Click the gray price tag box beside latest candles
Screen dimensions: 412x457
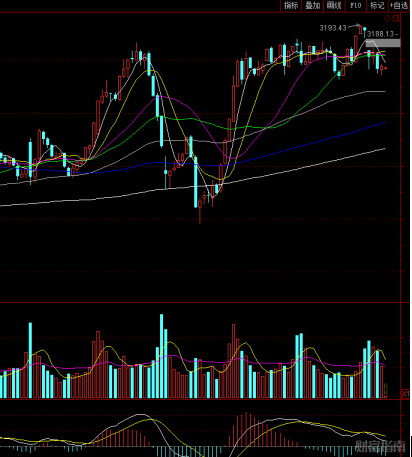[383, 43]
